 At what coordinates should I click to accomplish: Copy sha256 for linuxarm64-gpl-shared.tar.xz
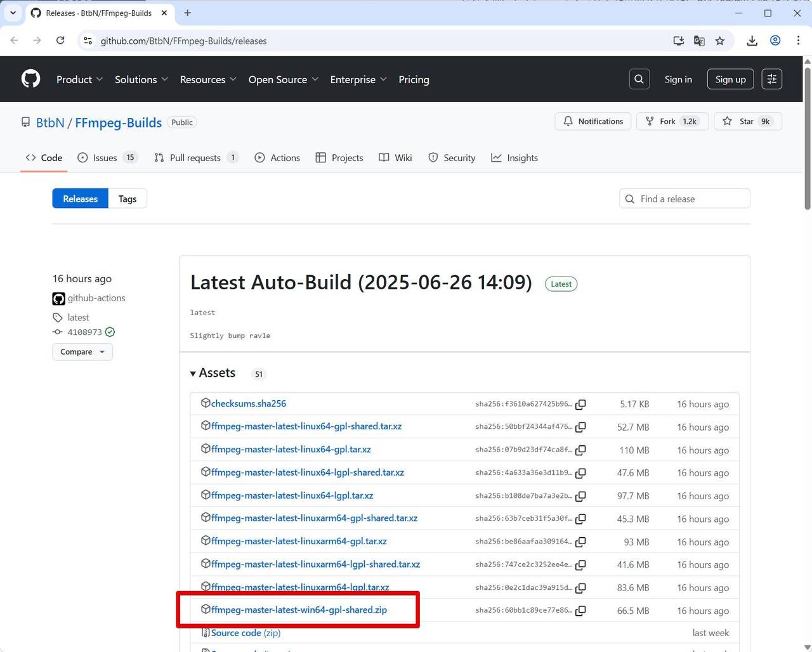click(x=580, y=519)
